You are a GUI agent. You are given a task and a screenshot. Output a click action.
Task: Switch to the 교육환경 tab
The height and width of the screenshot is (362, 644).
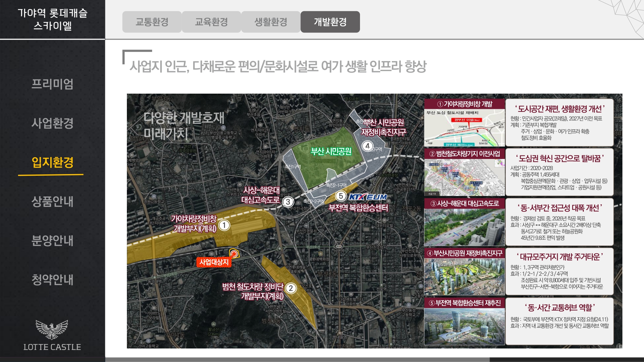click(x=211, y=22)
